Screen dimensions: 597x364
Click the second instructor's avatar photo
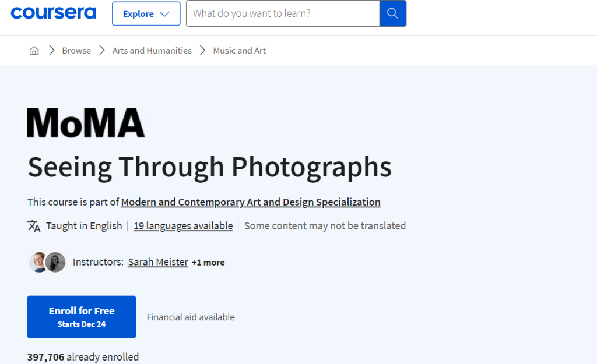click(55, 262)
